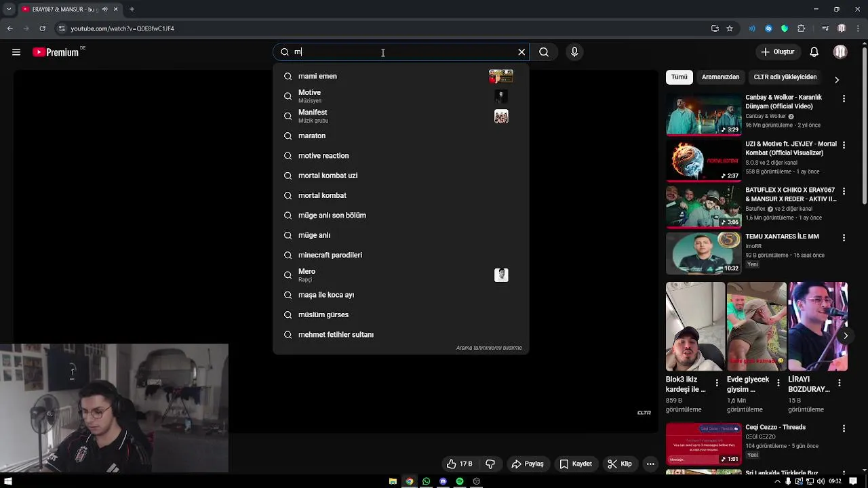The image size is (868, 488).
Task: Select the 'müge anlı' suggestion row
Action: pos(400,235)
